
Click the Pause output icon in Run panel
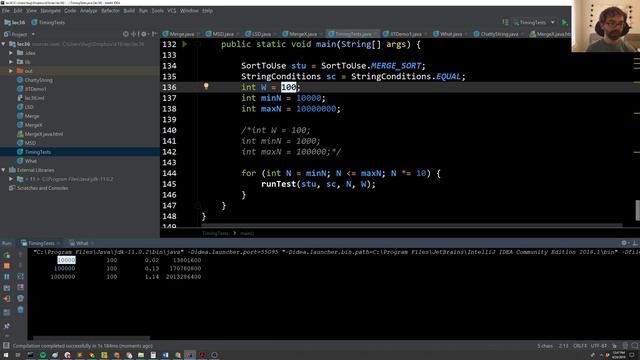tap(7, 277)
